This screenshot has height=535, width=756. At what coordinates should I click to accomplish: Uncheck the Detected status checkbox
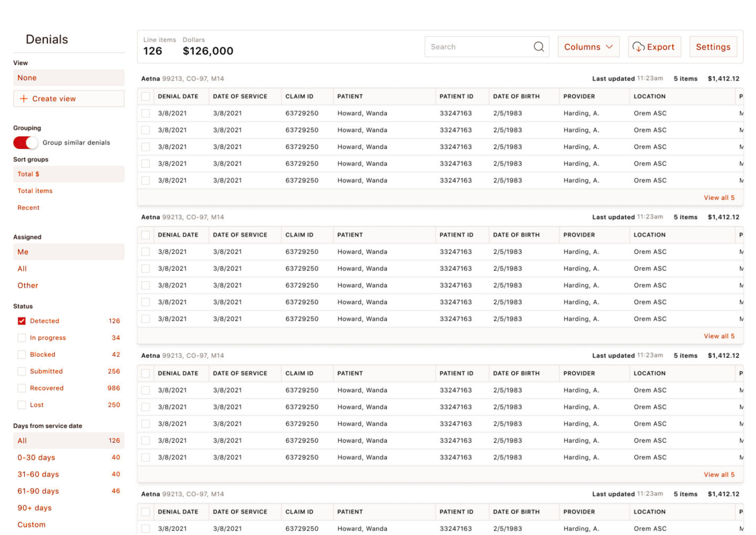[22, 321]
